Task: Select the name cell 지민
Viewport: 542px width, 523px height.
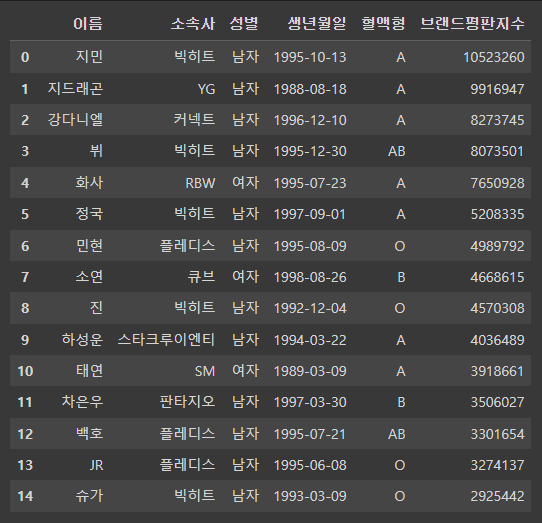Action: click(89, 57)
